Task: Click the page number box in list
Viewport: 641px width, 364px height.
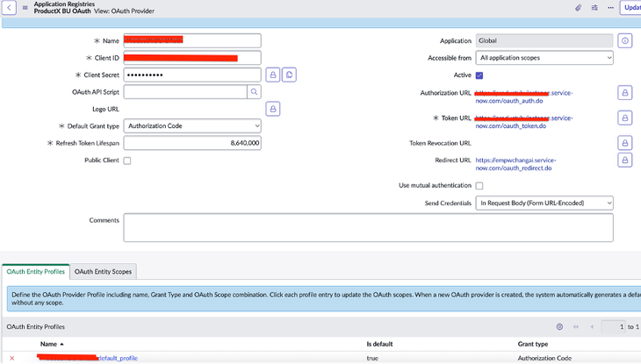Action: tap(613, 327)
